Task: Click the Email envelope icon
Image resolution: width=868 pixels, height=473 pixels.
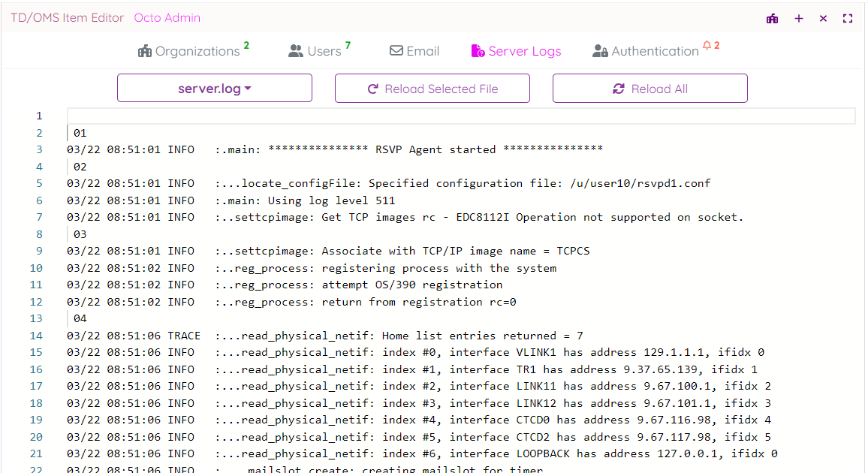Action: 396,51
